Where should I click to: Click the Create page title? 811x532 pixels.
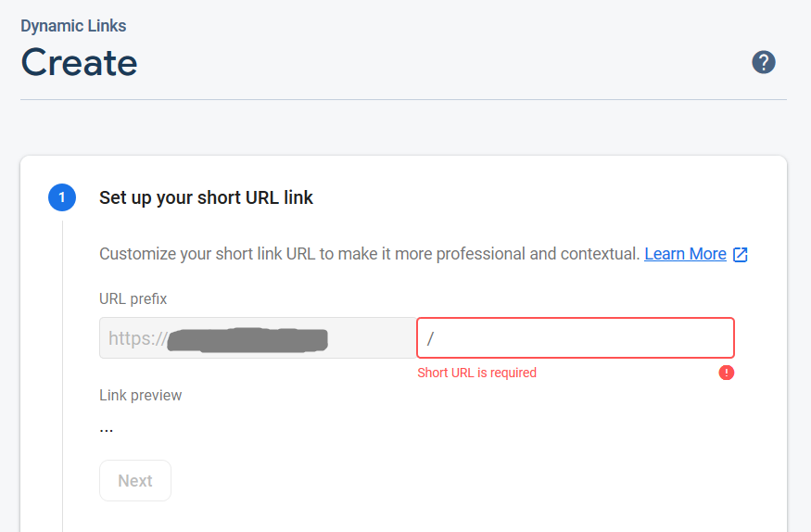click(80, 63)
